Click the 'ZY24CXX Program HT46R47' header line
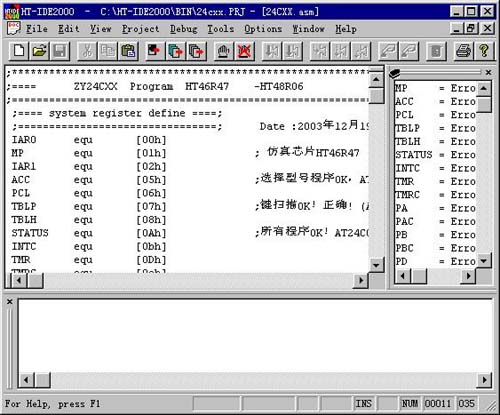Screen dimensions: 500x415 (x=155, y=87)
